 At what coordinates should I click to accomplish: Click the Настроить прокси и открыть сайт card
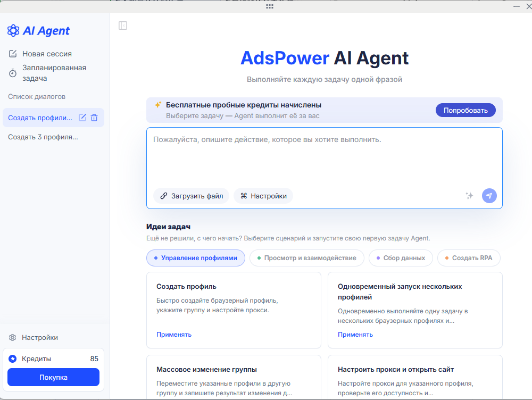(415, 377)
